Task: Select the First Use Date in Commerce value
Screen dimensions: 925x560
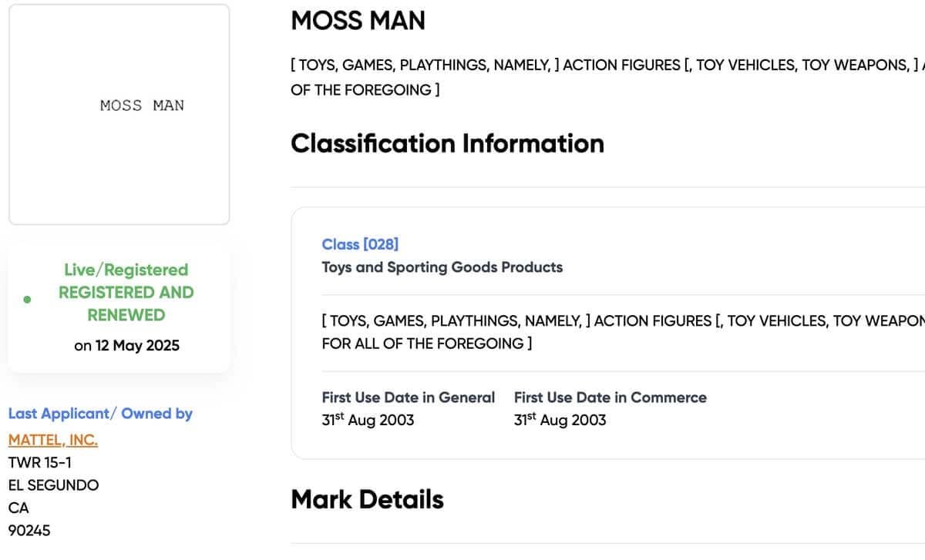Action: click(560, 420)
